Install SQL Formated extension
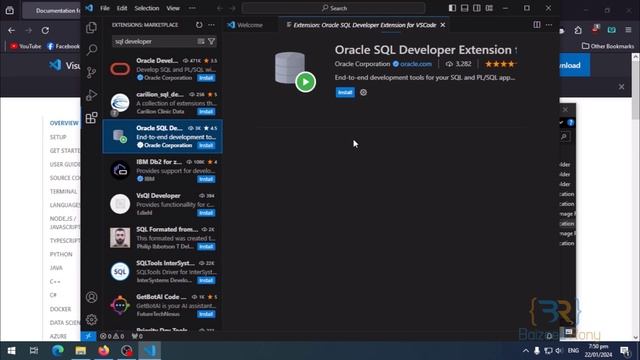The height and width of the screenshot is (360, 640). (206, 247)
